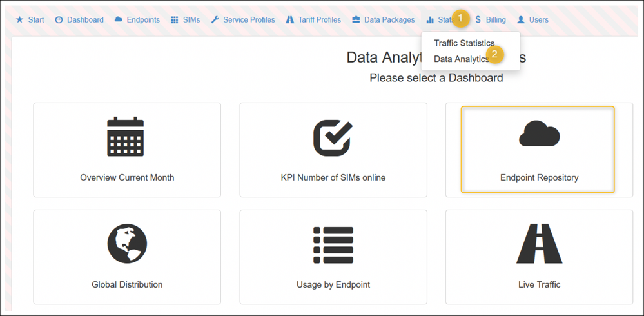Click the checkmark icon on KPI card
The height and width of the screenshot is (316, 644).
tap(333, 138)
